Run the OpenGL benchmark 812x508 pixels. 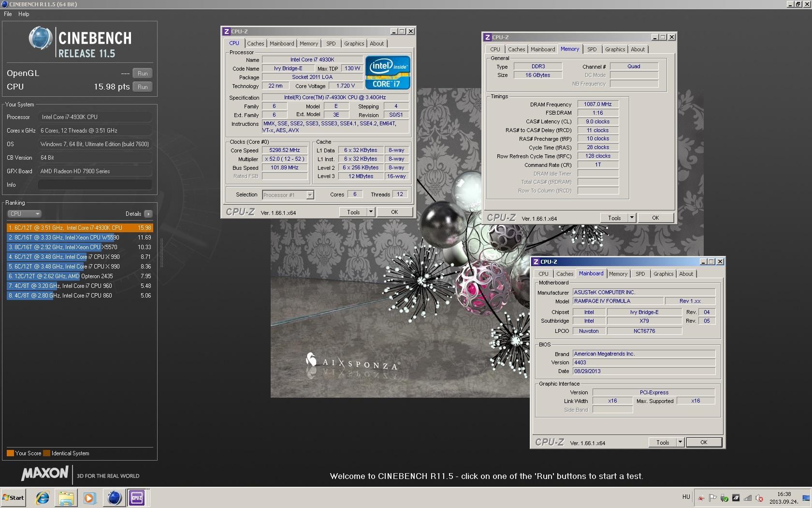pos(143,74)
